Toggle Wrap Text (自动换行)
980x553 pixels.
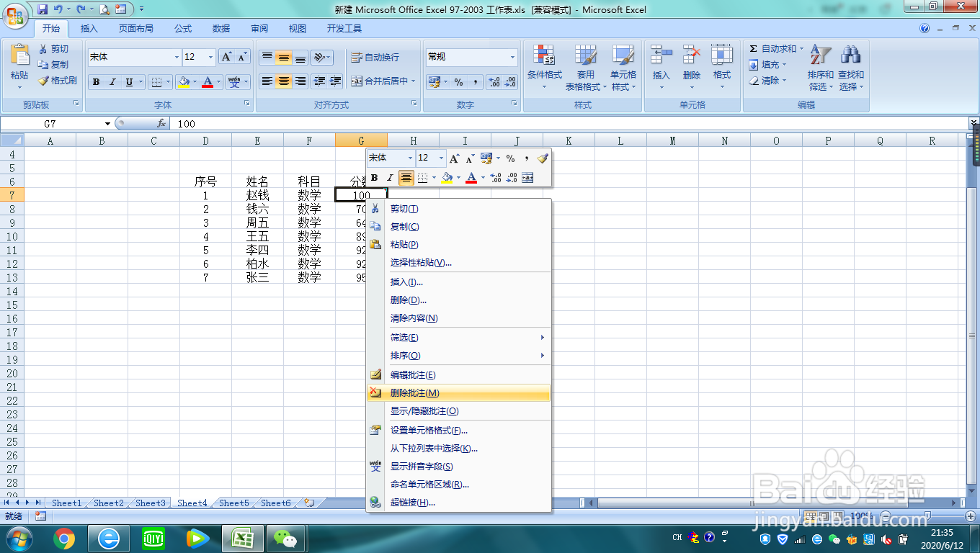click(375, 58)
